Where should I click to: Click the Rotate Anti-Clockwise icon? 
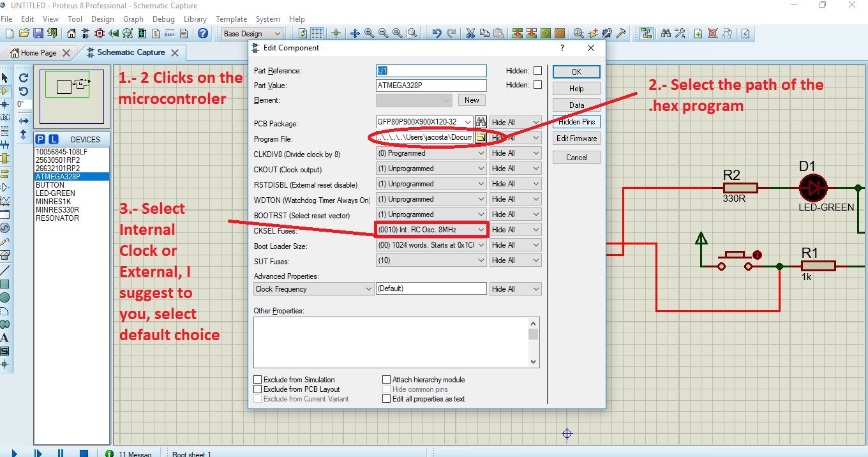[24, 91]
